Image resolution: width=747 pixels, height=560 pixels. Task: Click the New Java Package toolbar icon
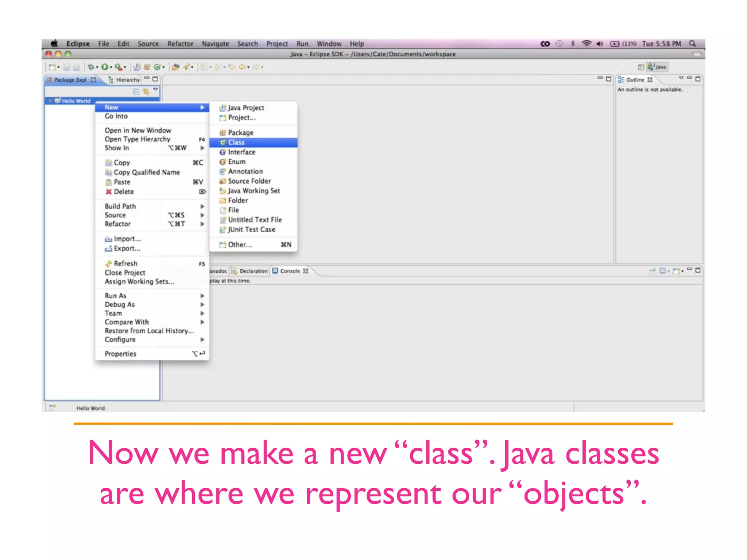(x=147, y=67)
